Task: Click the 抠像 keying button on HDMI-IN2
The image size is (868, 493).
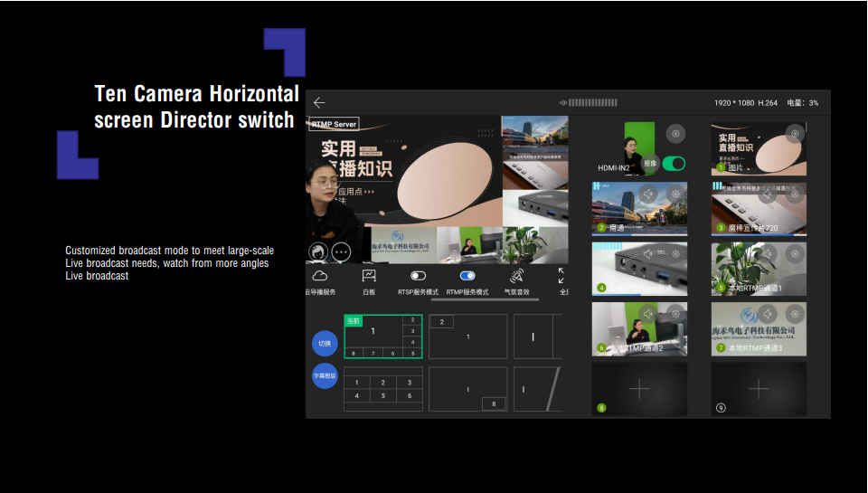Action: coord(650,164)
